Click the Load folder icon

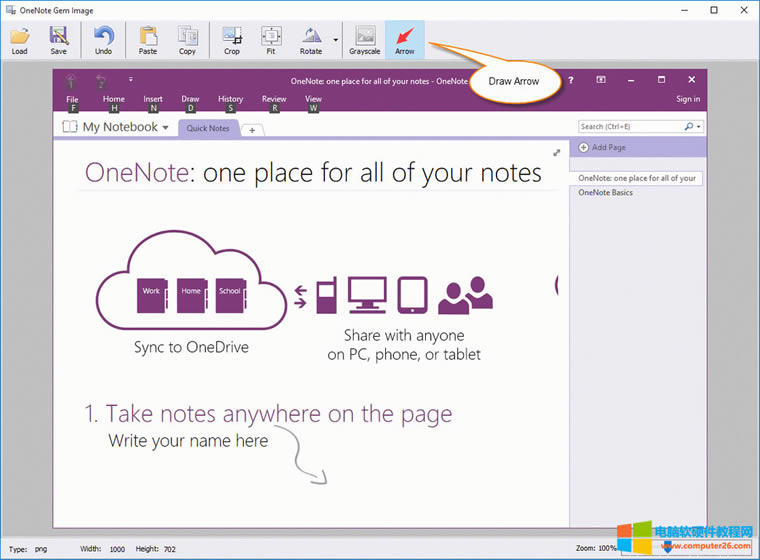[x=19, y=38]
